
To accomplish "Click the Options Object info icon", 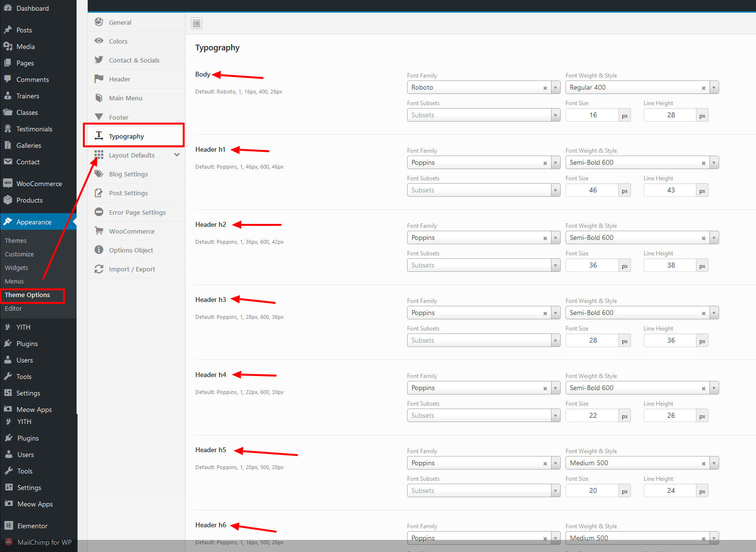I will pyautogui.click(x=99, y=250).
